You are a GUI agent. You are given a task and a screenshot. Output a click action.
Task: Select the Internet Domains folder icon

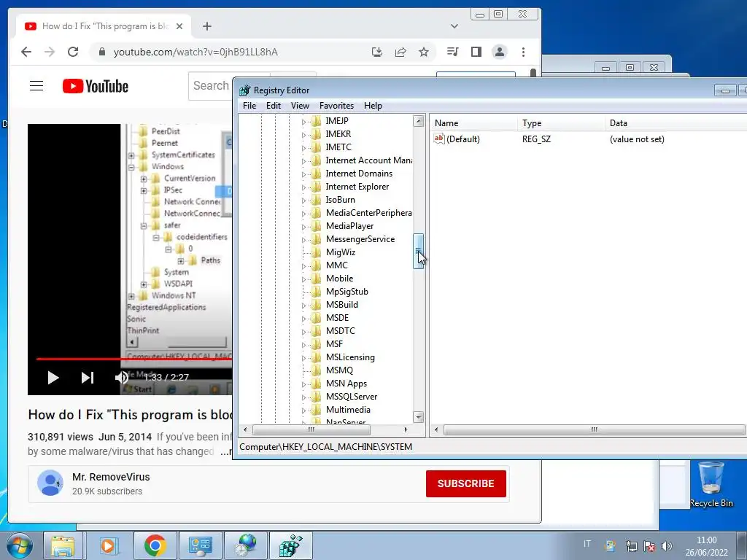[316, 174]
